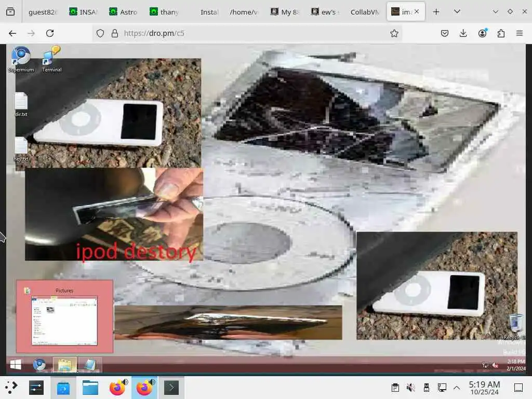532x399 pixels.
Task: Select the hey.txt file icon
Action: pos(21,149)
